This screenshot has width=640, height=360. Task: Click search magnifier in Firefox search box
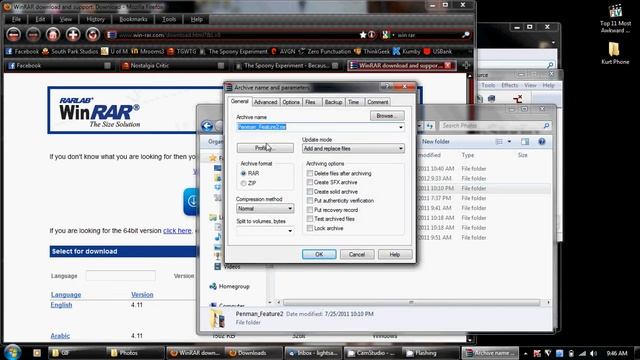coord(466,35)
